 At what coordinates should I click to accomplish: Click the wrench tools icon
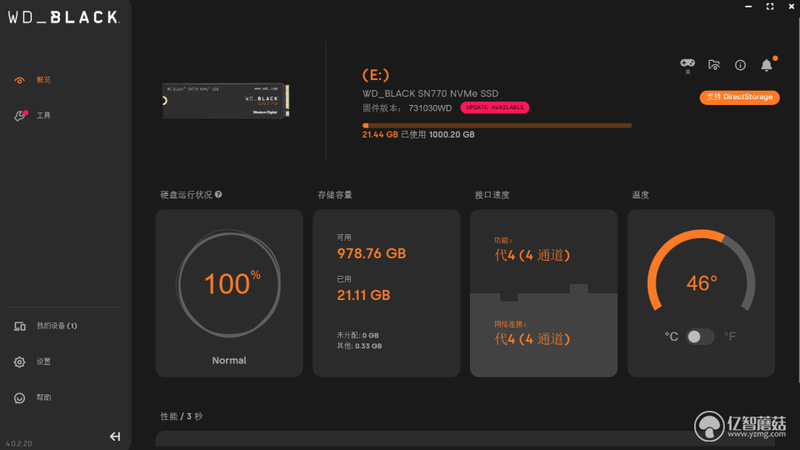click(20, 116)
